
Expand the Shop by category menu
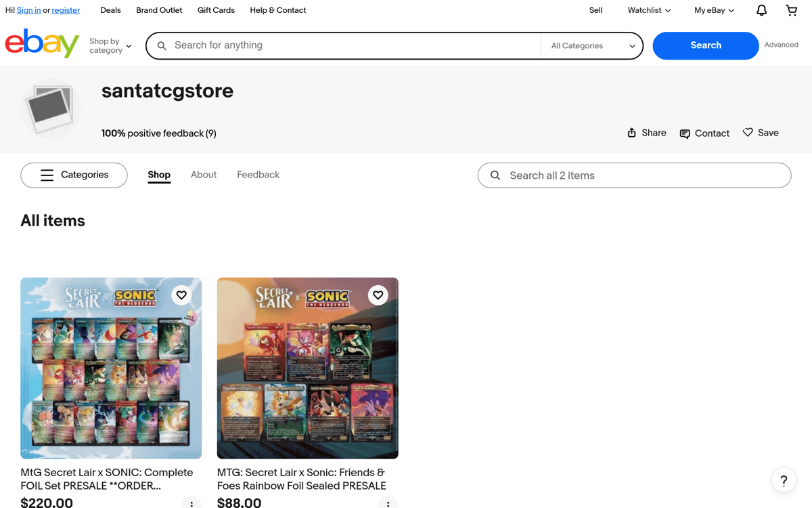(110, 46)
